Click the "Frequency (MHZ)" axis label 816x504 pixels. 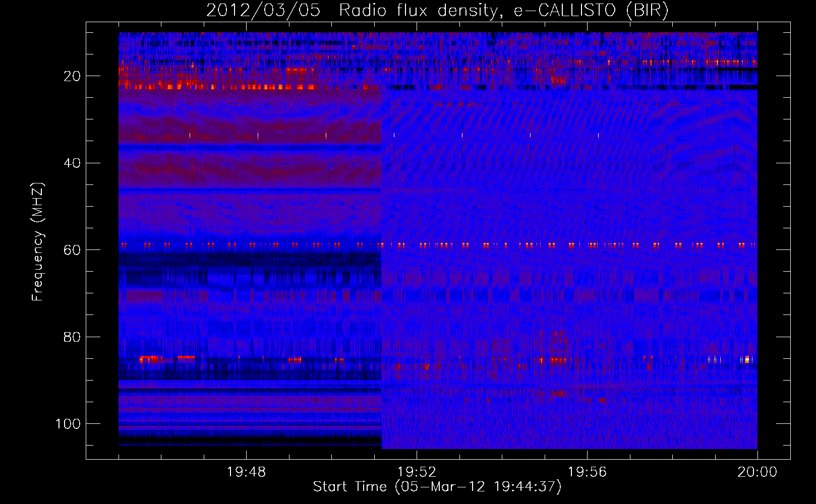click(x=38, y=242)
